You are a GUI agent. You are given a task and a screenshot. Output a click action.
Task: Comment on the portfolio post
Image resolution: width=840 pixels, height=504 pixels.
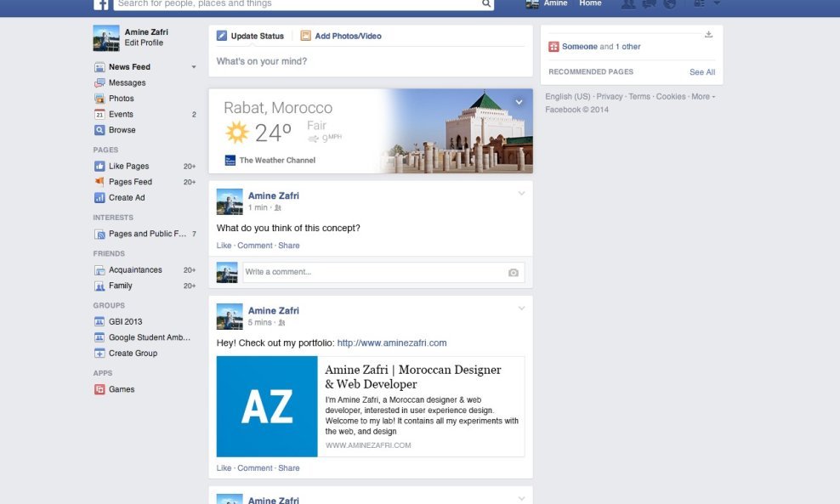coord(255,468)
